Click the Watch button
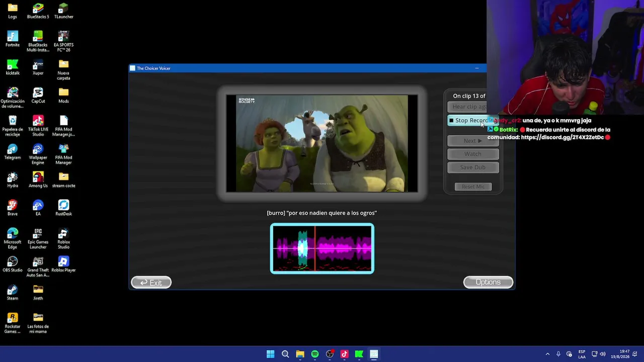644x362 pixels. [x=473, y=154]
